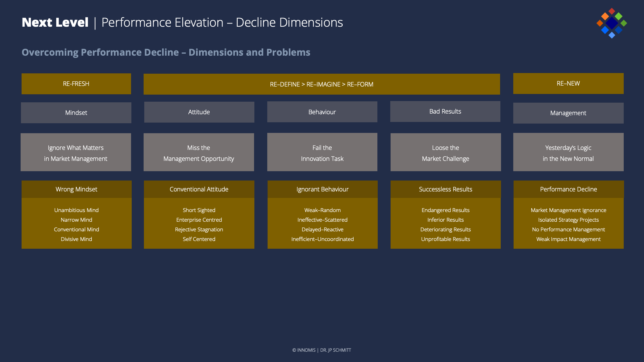Click Loose the Market Challenge box

pyautogui.click(x=445, y=153)
